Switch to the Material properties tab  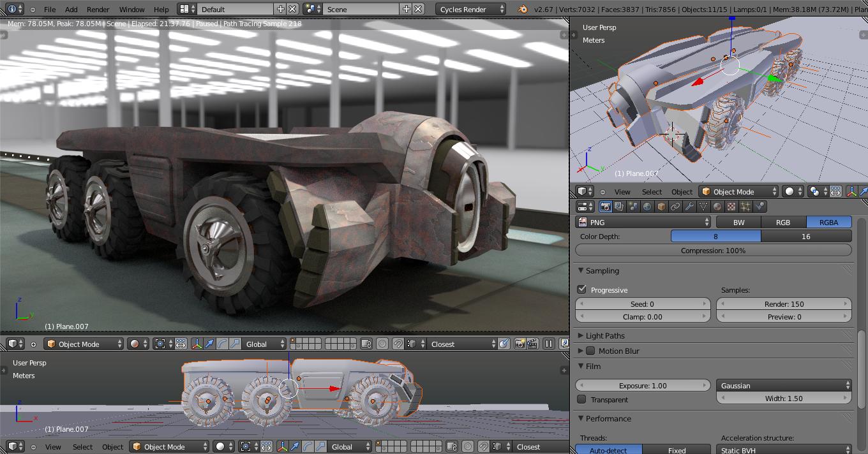click(x=717, y=207)
